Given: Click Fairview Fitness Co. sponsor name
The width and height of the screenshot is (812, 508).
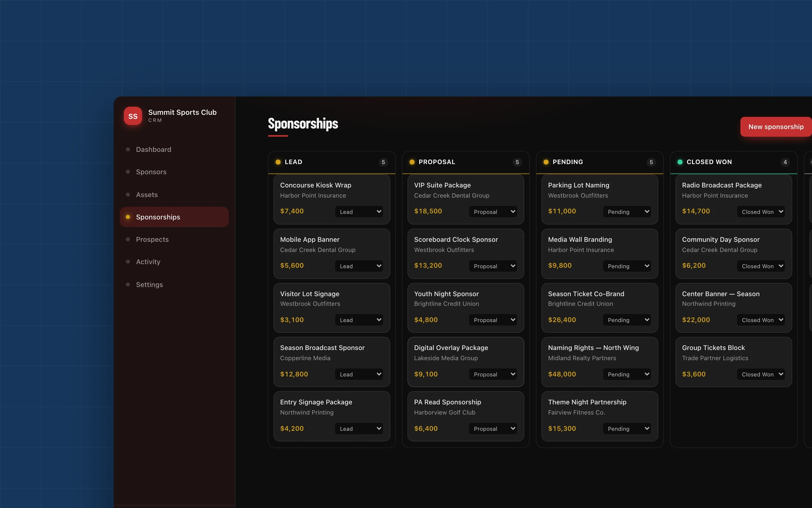Looking at the screenshot, I should pos(576,412).
